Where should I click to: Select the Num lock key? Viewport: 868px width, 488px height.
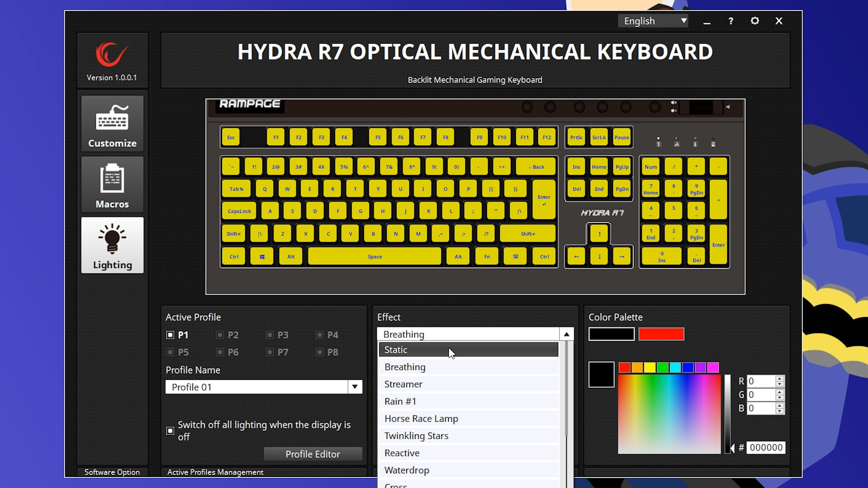[x=650, y=167]
